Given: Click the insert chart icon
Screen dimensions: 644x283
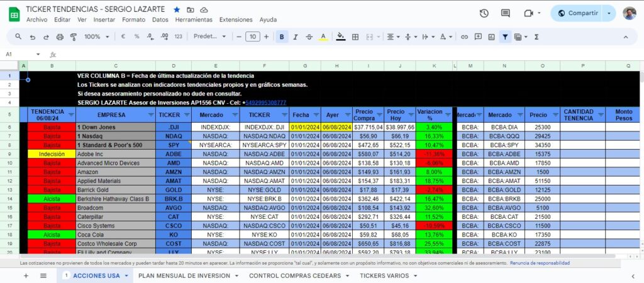Looking at the screenshot, I should click(492, 37).
